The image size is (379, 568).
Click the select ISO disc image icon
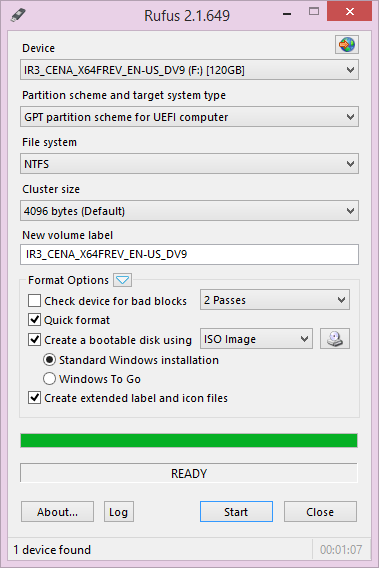(x=335, y=339)
